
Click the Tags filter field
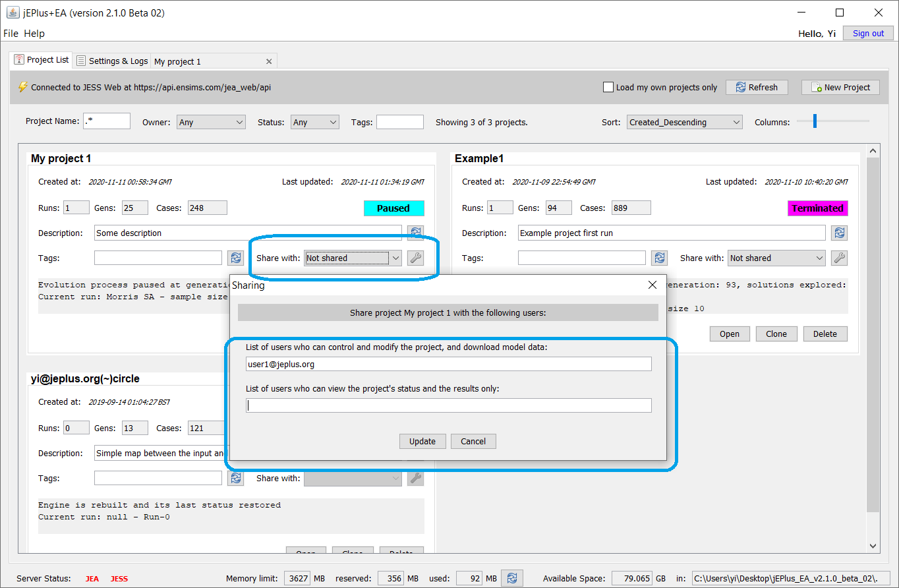[400, 122]
